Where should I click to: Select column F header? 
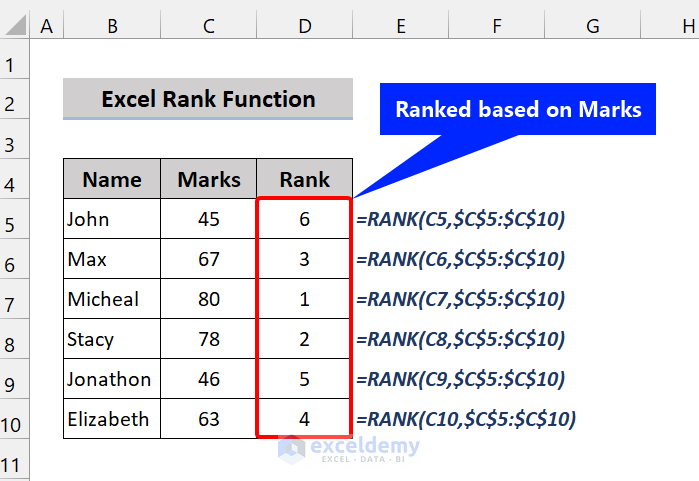point(497,26)
